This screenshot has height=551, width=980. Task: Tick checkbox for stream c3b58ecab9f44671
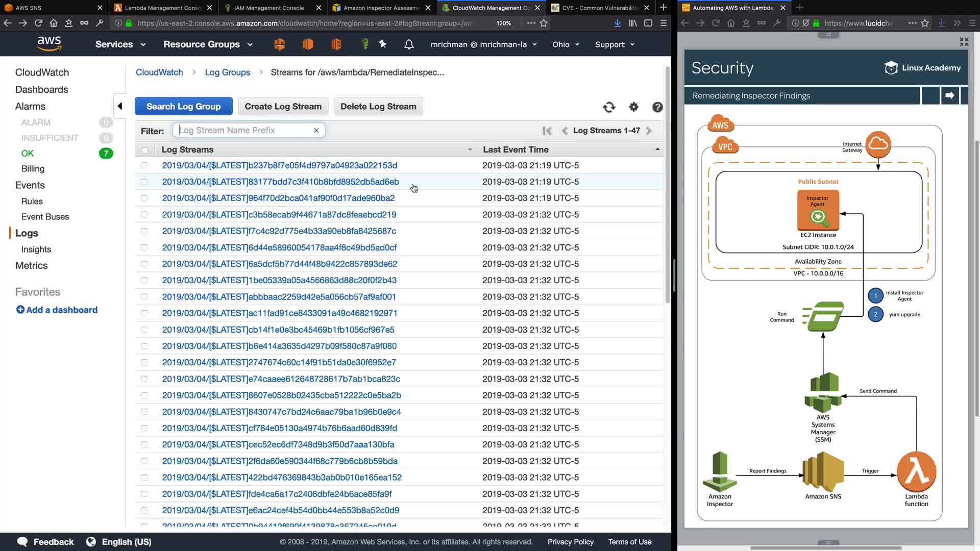click(144, 215)
